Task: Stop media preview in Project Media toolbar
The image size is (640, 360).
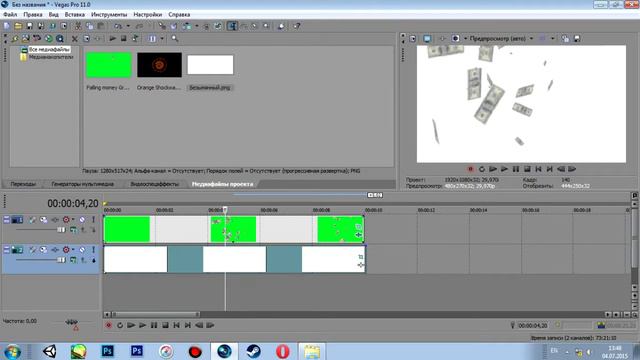Action: 123,39
